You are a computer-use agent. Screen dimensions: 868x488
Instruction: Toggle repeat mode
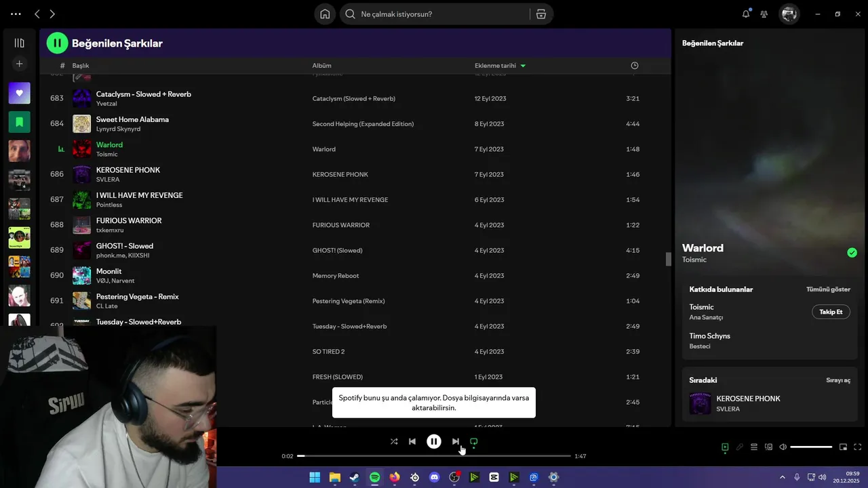coord(474,441)
